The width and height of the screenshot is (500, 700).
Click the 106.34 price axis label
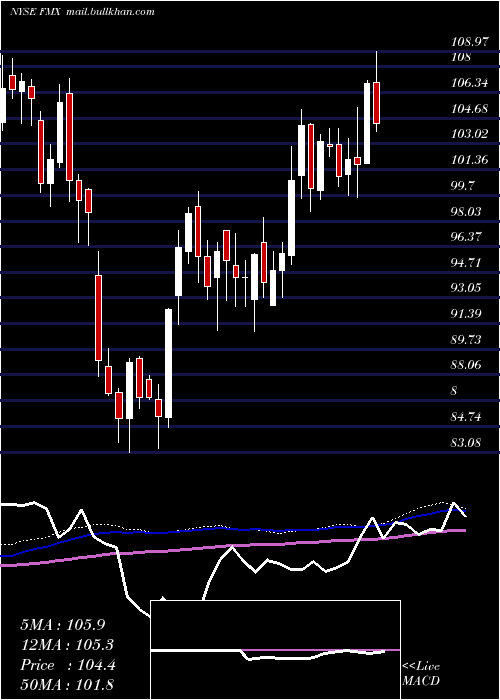(x=469, y=83)
